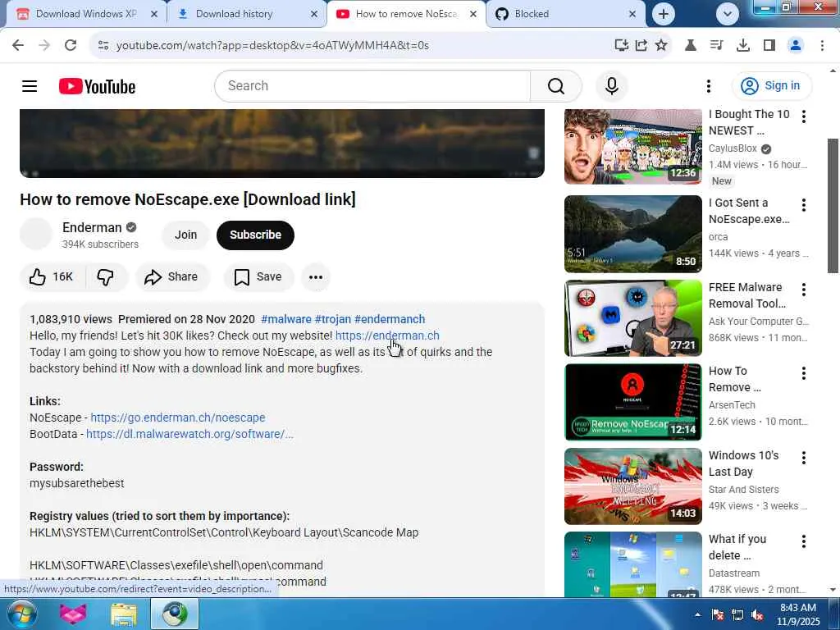Image resolution: width=840 pixels, height=630 pixels.
Task: Share the NoEscape video
Action: 172,277
